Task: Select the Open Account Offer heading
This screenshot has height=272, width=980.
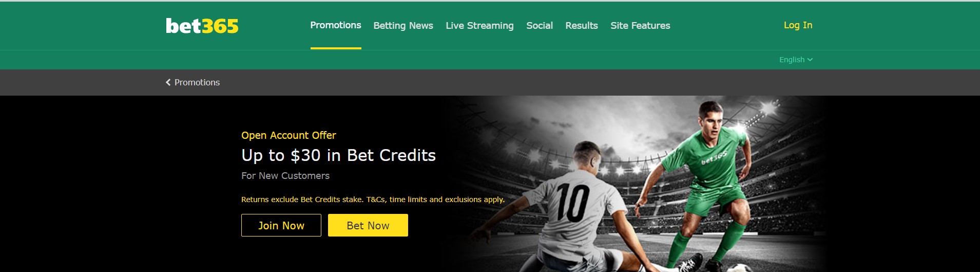Action: [289, 135]
